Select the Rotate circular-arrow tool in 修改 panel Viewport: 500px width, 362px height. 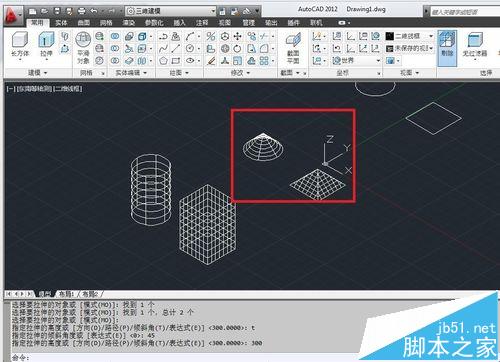(x=237, y=49)
